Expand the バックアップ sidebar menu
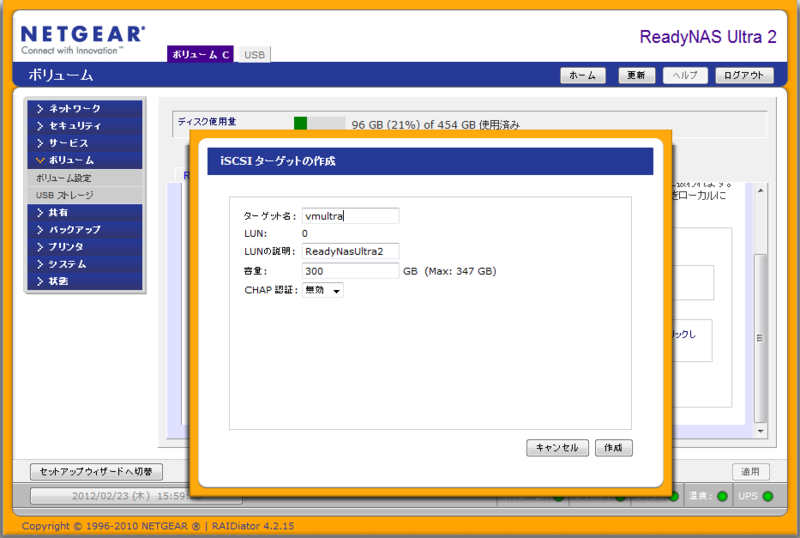 (x=85, y=230)
